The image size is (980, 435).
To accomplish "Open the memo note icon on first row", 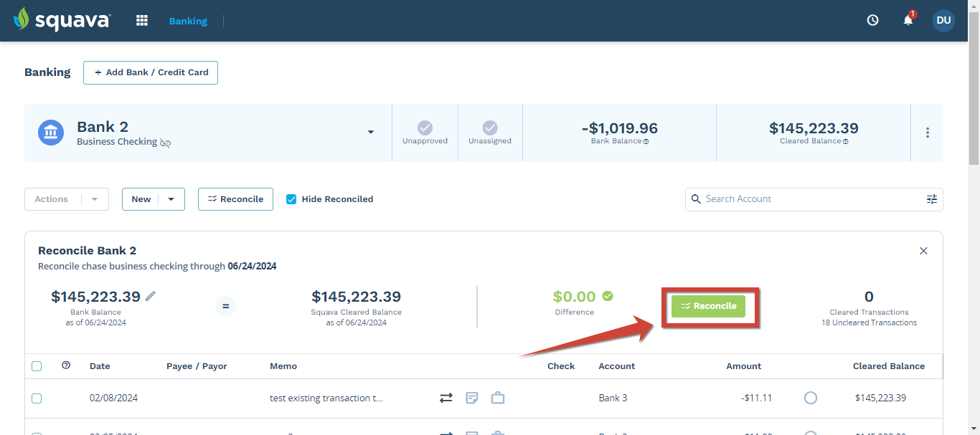I will tap(472, 398).
